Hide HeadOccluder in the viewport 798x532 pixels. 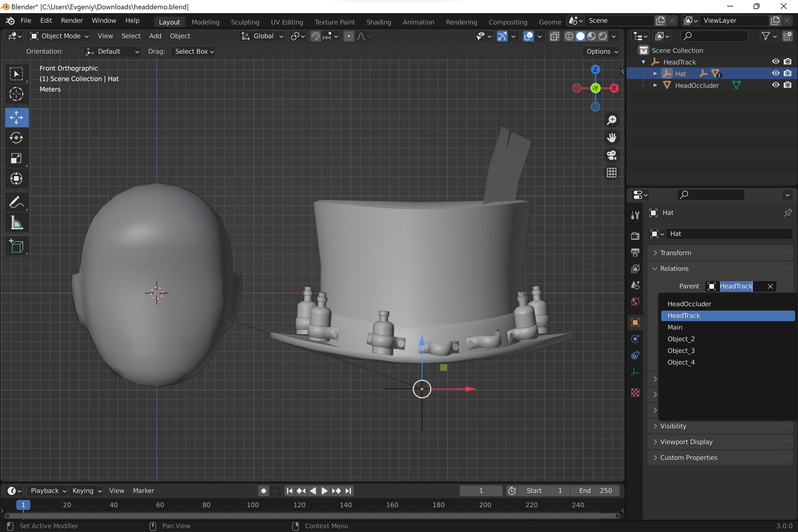[x=776, y=85]
